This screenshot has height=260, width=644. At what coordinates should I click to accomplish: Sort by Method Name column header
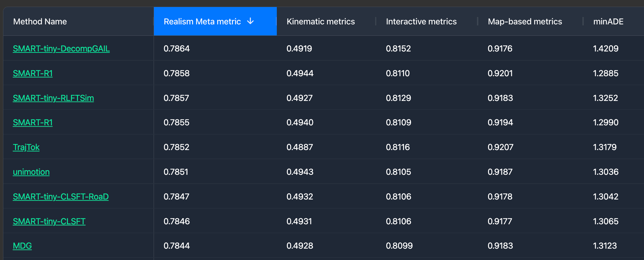40,22
